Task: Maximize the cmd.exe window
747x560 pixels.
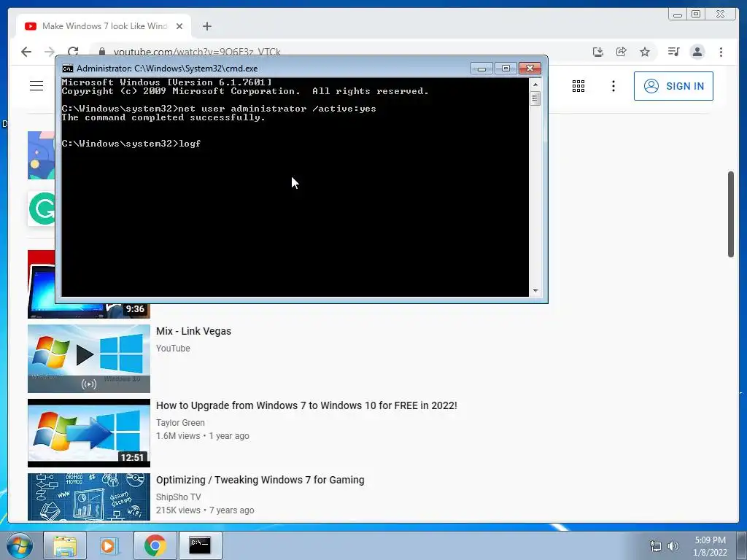Action: coord(506,69)
